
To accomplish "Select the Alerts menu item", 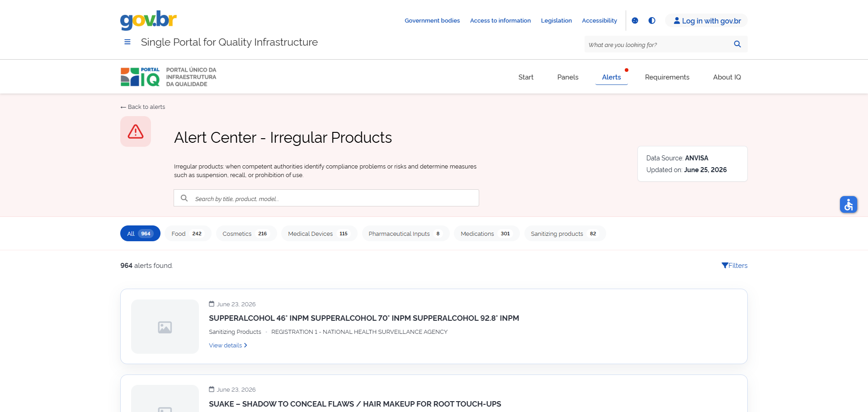I will [x=612, y=77].
